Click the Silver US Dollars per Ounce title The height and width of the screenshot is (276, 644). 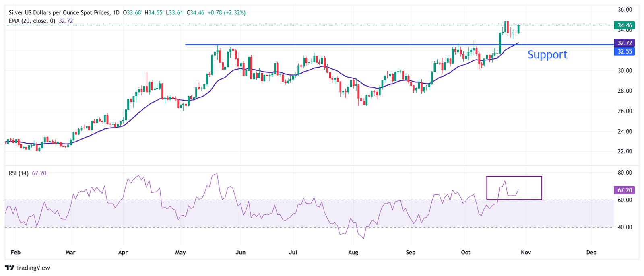(x=59, y=13)
